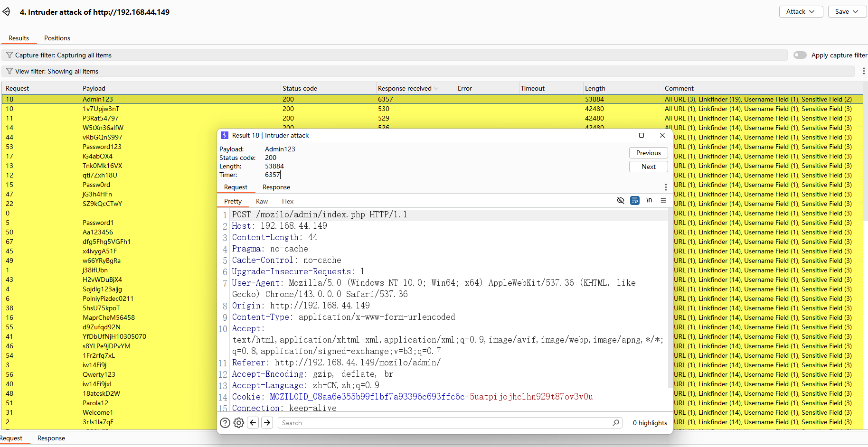Image resolution: width=868 pixels, height=447 pixels.
Task: Go to the previous search match arrow
Action: click(x=253, y=423)
